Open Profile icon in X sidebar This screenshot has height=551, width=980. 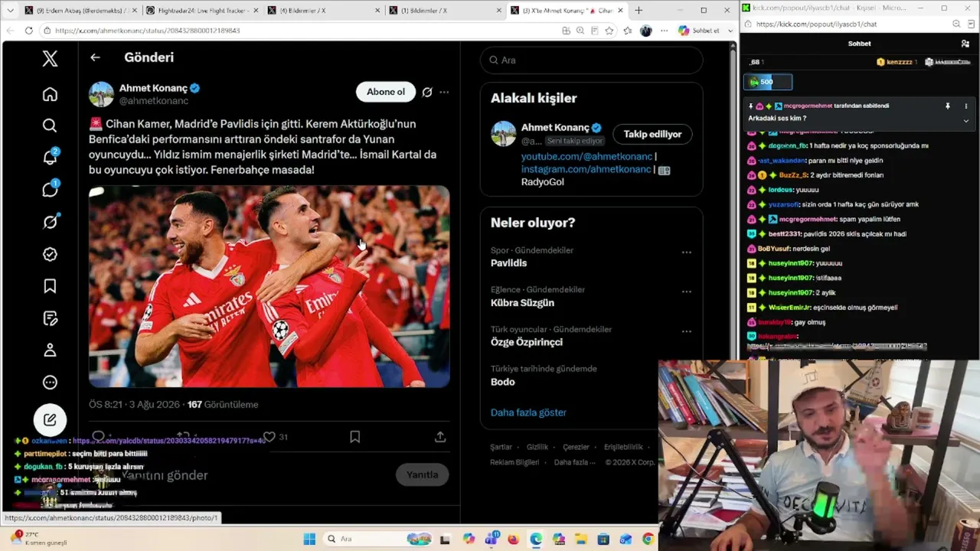[50, 350]
